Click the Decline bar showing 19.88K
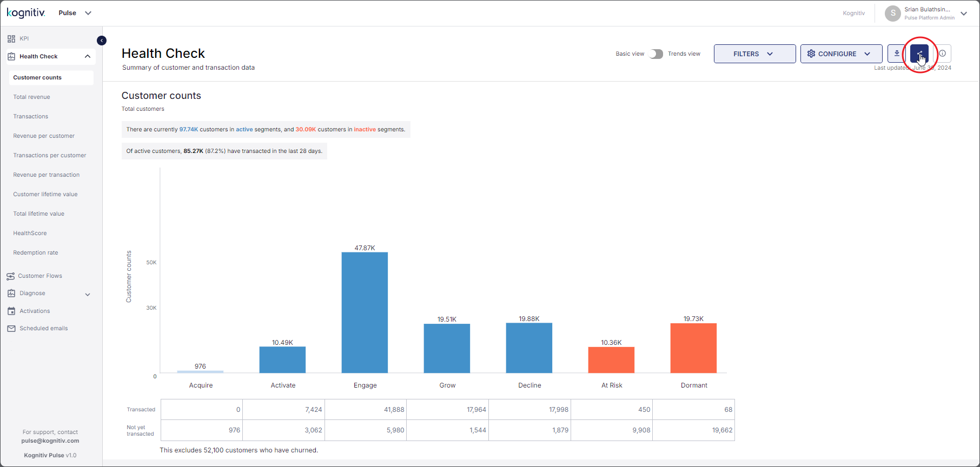The height and width of the screenshot is (467, 980). tap(529, 348)
